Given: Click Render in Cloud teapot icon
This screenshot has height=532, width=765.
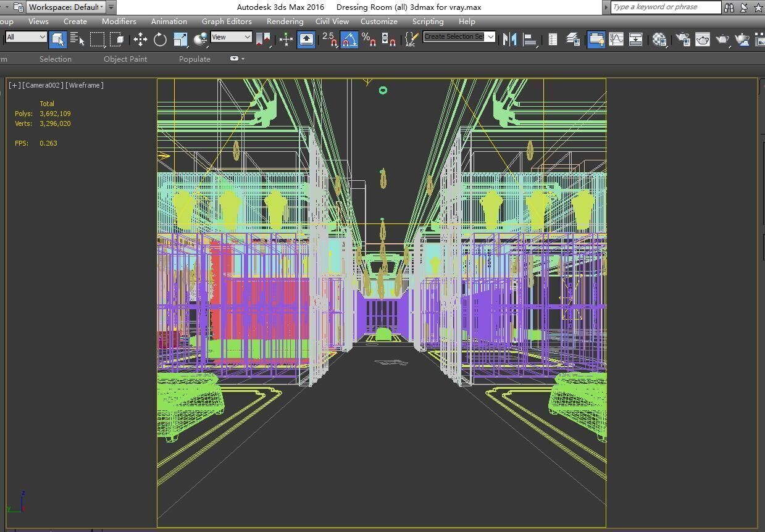Looking at the screenshot, I should (x=742, y=39).
